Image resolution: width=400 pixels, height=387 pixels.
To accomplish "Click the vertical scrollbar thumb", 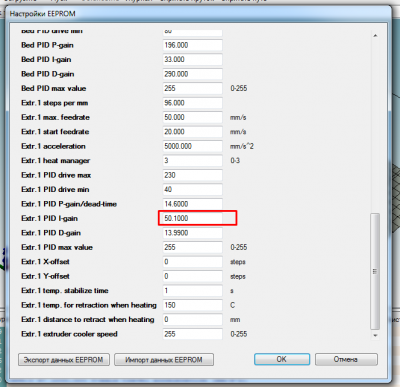I will pos(375,271).
